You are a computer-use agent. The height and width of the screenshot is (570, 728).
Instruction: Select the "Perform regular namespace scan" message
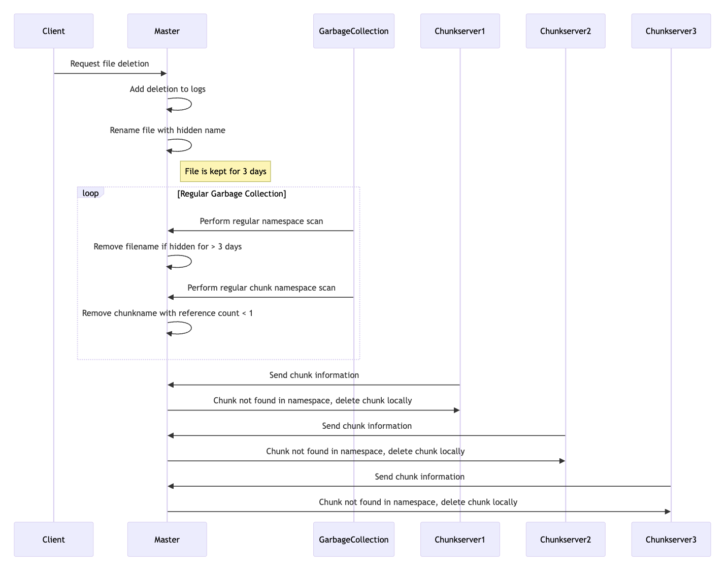tap(261, 221)
